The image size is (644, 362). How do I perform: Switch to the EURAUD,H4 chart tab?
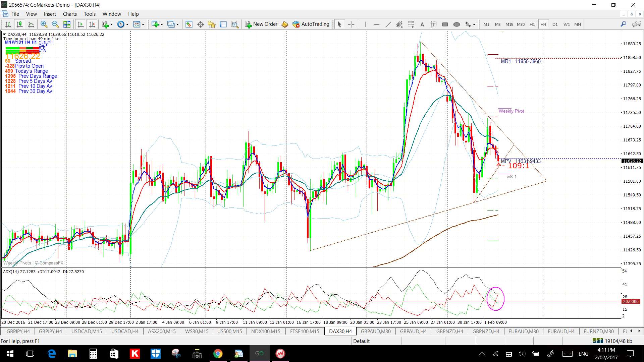pyautogui.click(x=561, y=331)
